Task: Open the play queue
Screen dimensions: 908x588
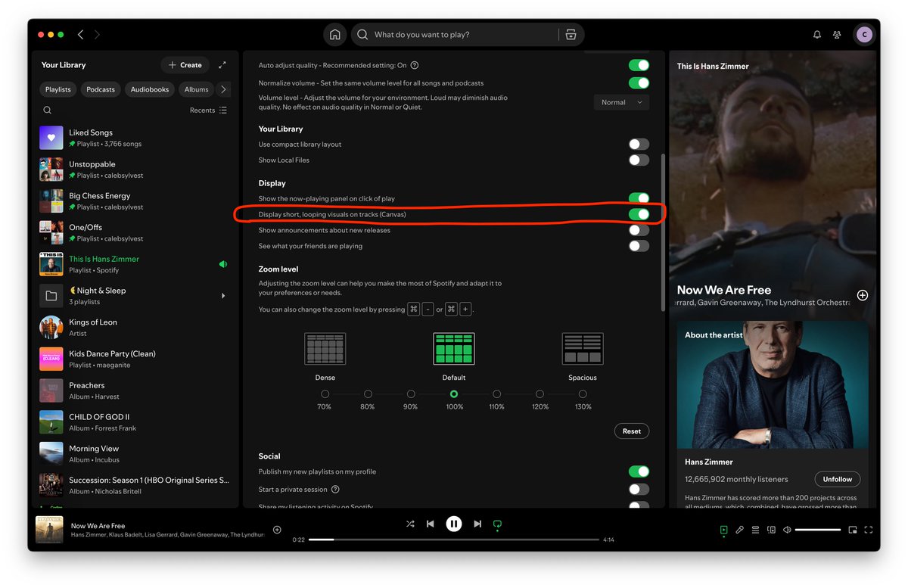Action: [755, 530]
